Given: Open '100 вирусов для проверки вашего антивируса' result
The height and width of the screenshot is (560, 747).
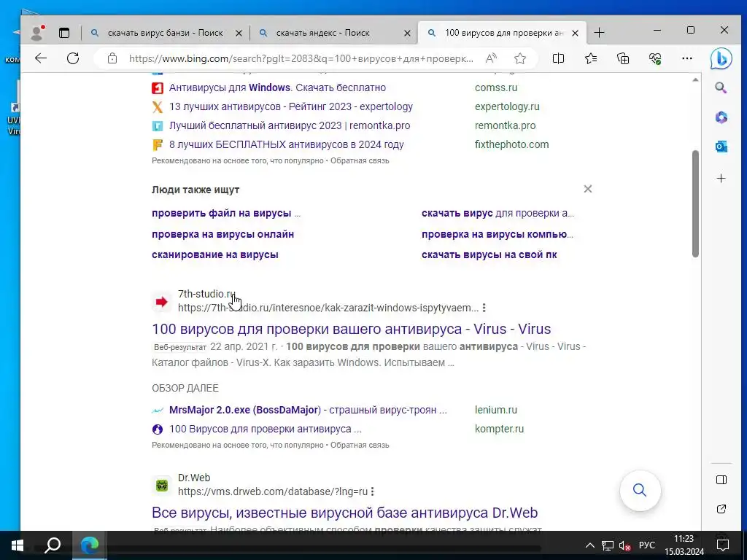Looking at the screenshot, I should click(351, 329).
